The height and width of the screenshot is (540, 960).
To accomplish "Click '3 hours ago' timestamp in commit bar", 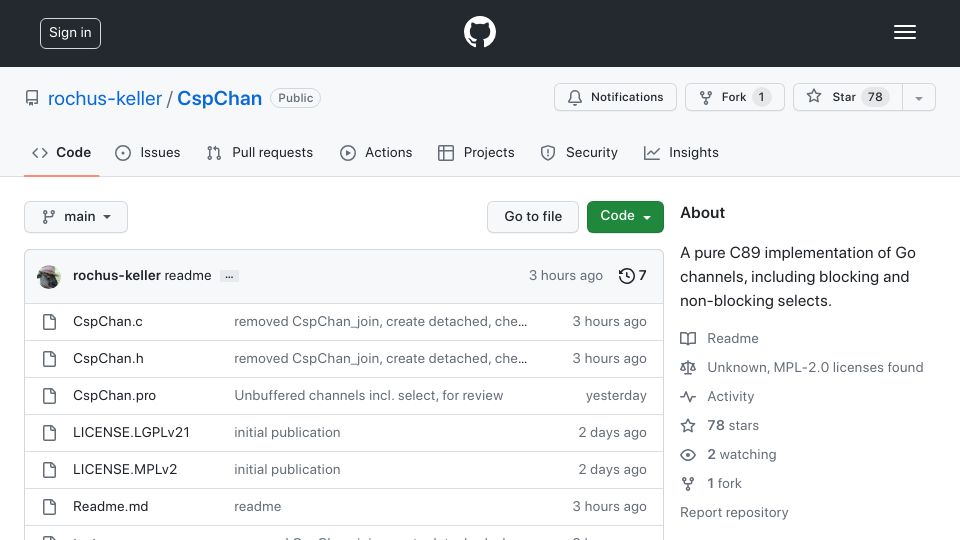I will (566, 276).
